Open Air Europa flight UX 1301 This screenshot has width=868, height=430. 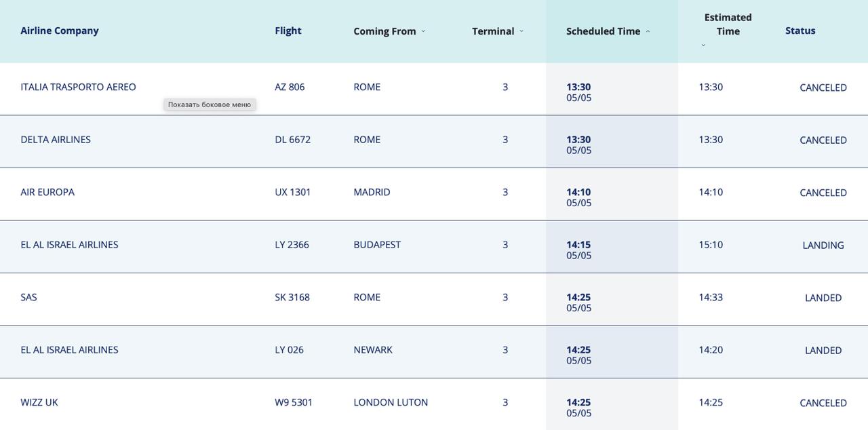[292, 192]
